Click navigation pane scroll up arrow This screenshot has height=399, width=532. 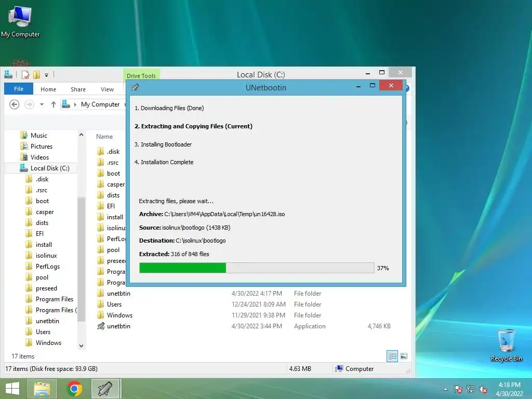coord(82,135)
